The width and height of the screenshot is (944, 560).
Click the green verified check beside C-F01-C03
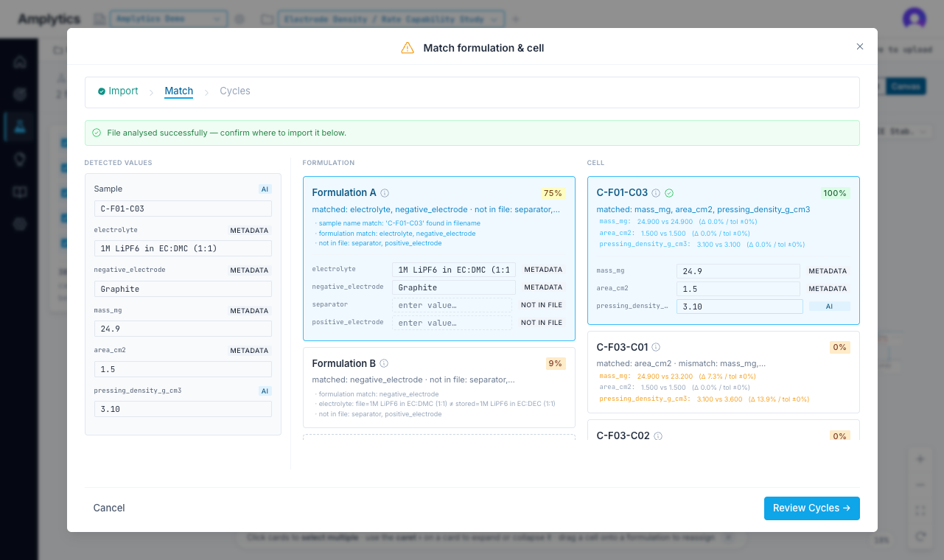coord(669,193)
